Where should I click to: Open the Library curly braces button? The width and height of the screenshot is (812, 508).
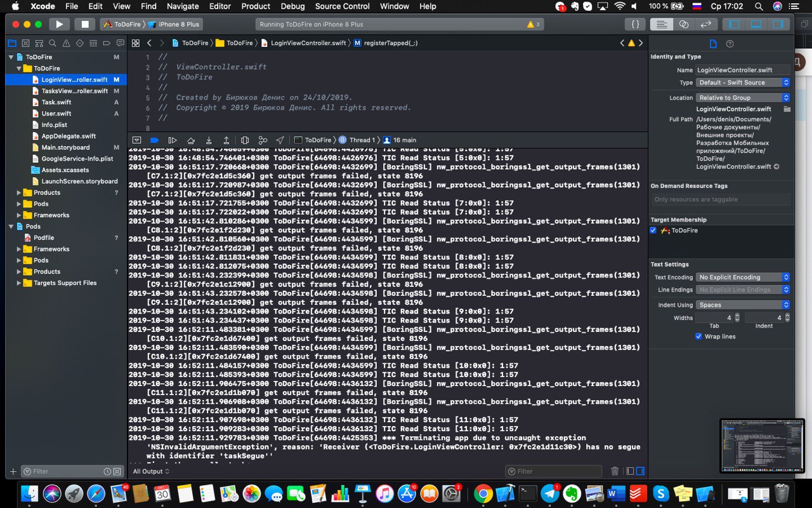[635, 24]
